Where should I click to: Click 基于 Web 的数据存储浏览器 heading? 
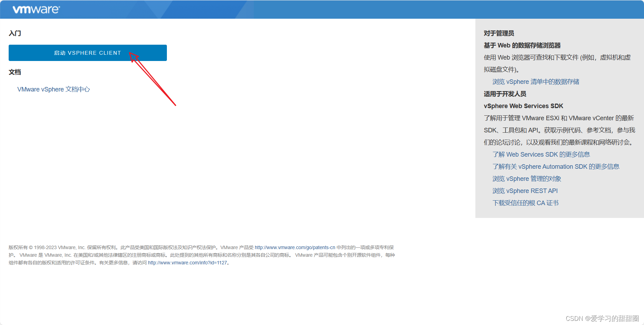pos(522,45)
